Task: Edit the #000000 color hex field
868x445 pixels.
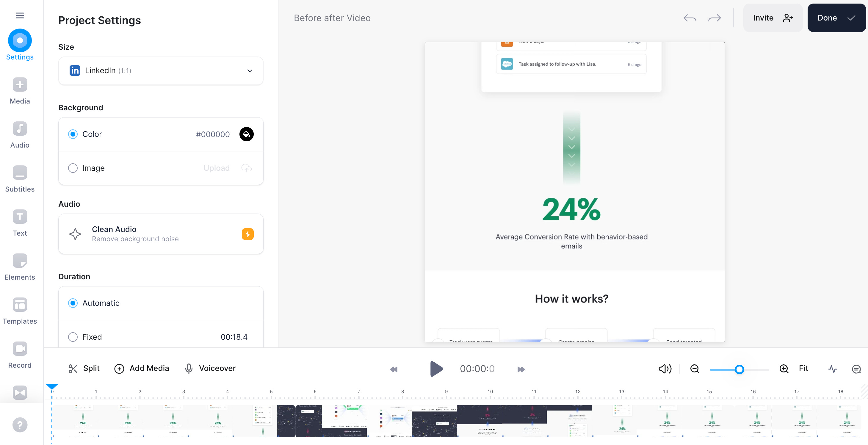Action: 213,134
